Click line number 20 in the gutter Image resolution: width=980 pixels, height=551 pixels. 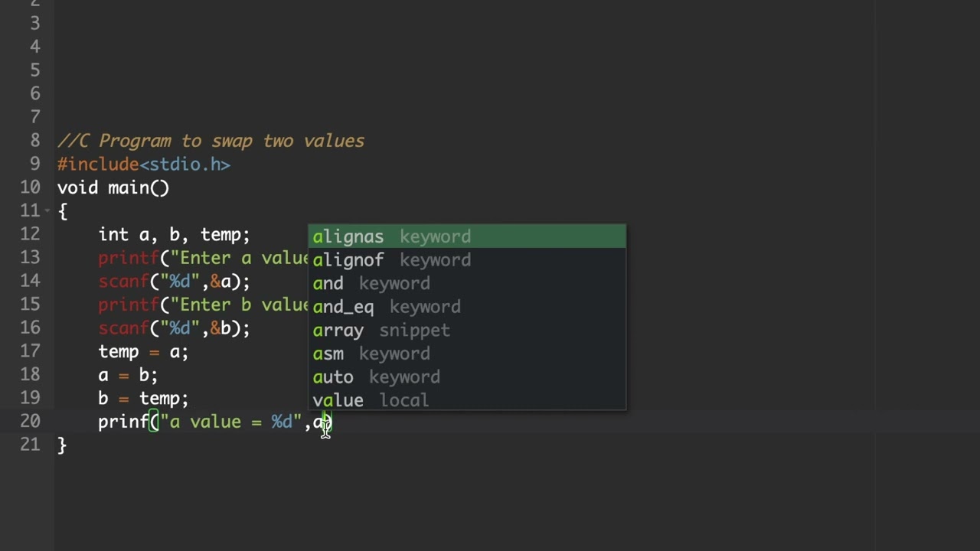30,421
